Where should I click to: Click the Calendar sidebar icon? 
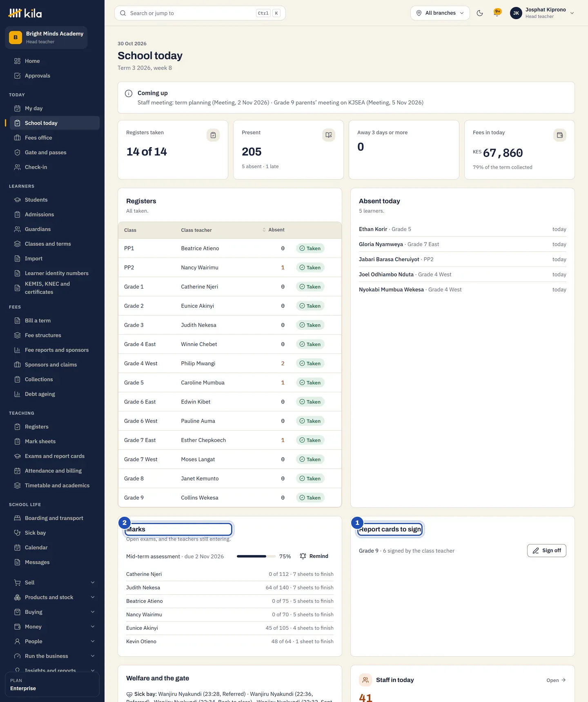coord(17,547)
